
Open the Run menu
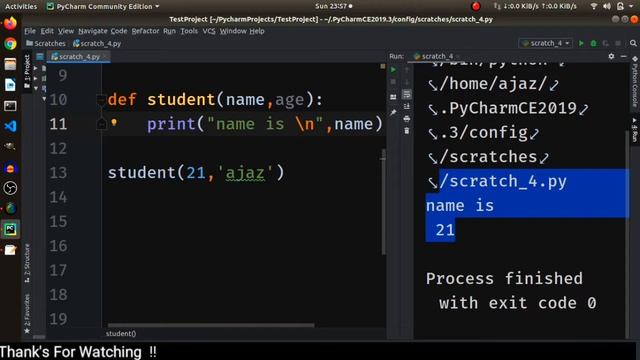coord(169,31)
